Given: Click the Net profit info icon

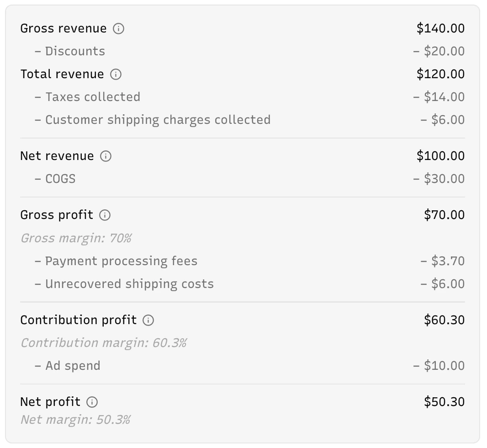Looking at the screenshot, I should click(93, 401).
